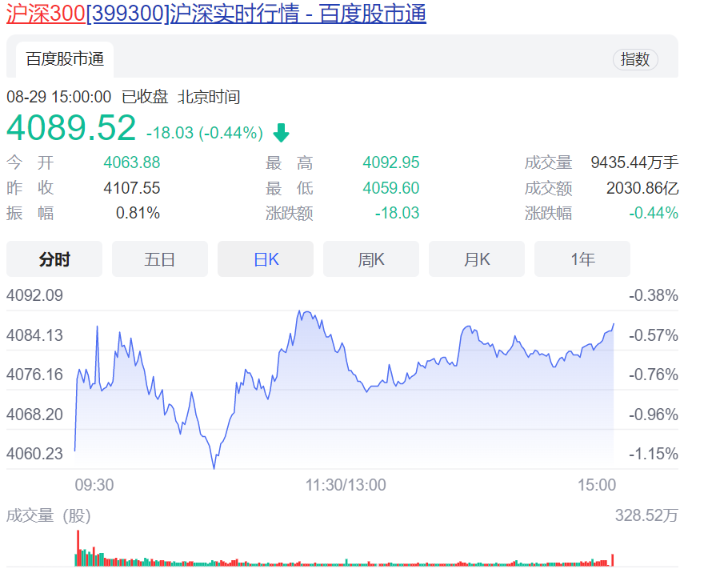
Task: Click the green down arrow icon
Action: tap(281, 133)
